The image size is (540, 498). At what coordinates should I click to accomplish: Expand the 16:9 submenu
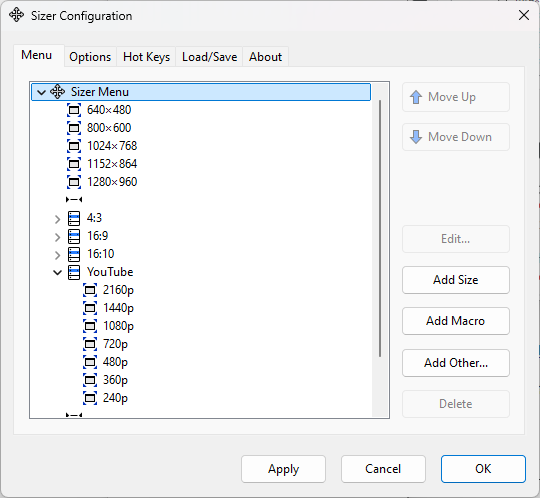(58, 237)
